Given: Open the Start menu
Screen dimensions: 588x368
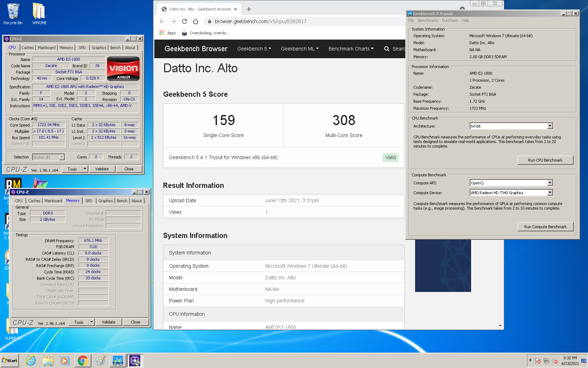Looking at the screenshot, I should click(9, 361).
